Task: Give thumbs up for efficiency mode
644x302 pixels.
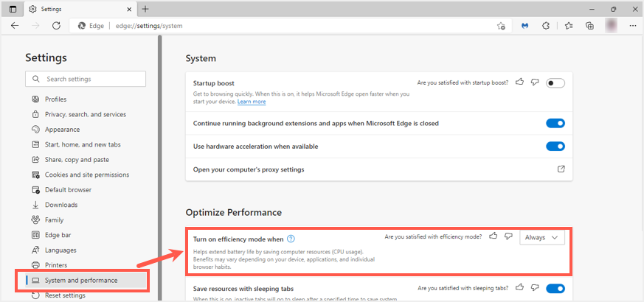Action: point(494,236)
